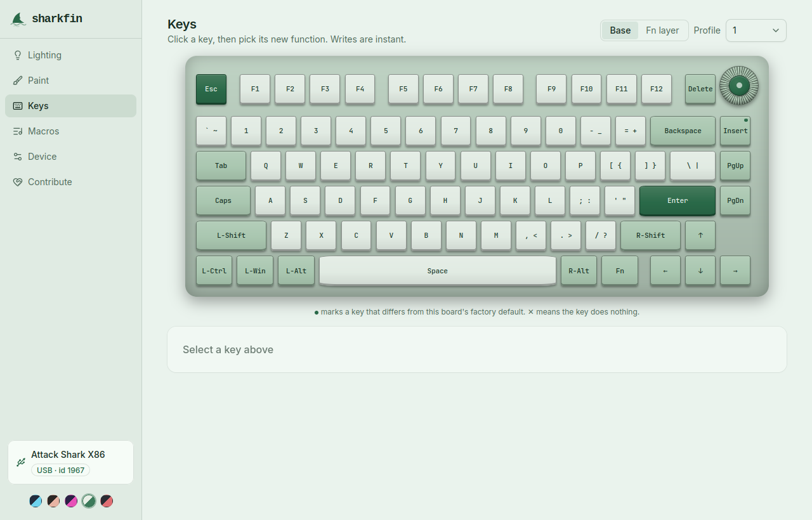Click the Lighting bulb icon

18,55
